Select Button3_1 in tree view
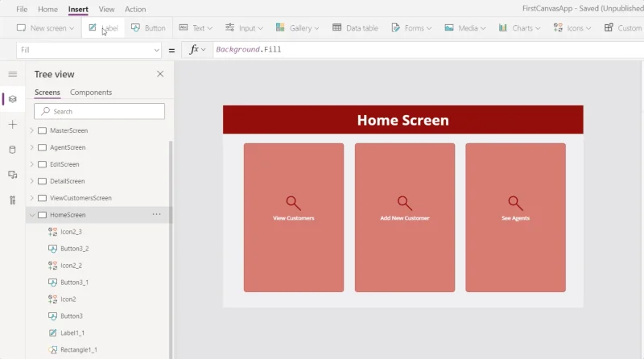 (x=74, y=283)
